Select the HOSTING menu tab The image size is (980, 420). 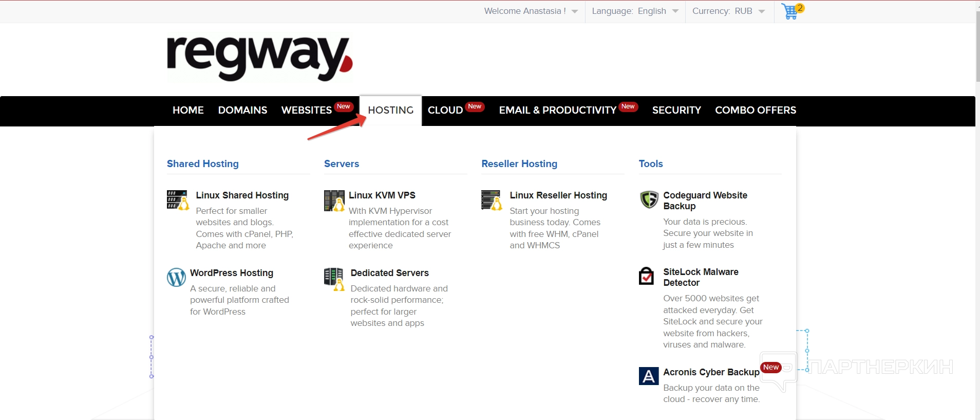tap(390, 110)
